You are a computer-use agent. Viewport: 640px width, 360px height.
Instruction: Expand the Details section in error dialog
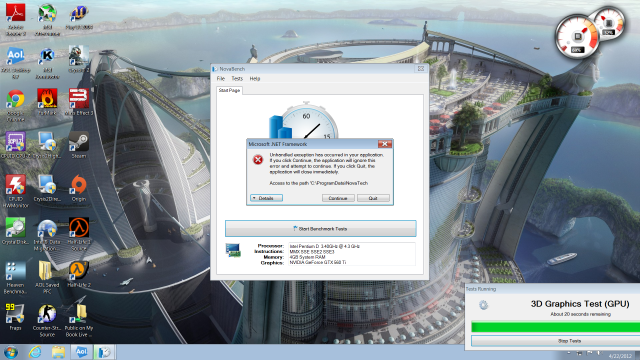coord(267,198)
